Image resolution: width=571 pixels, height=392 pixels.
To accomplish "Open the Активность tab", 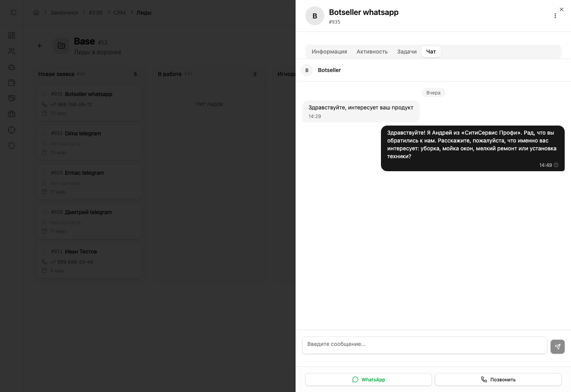I will (372, 52).
